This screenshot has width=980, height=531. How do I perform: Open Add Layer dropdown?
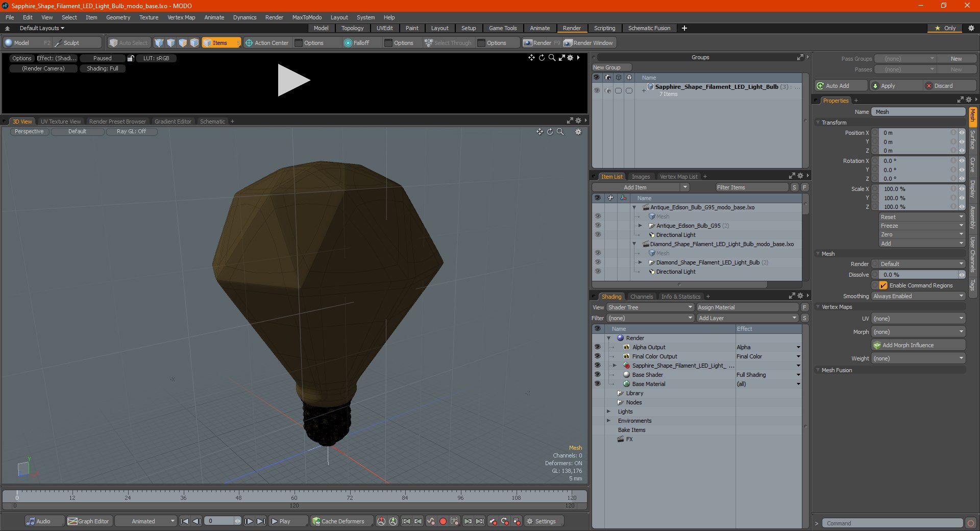[x=747, y=318]
